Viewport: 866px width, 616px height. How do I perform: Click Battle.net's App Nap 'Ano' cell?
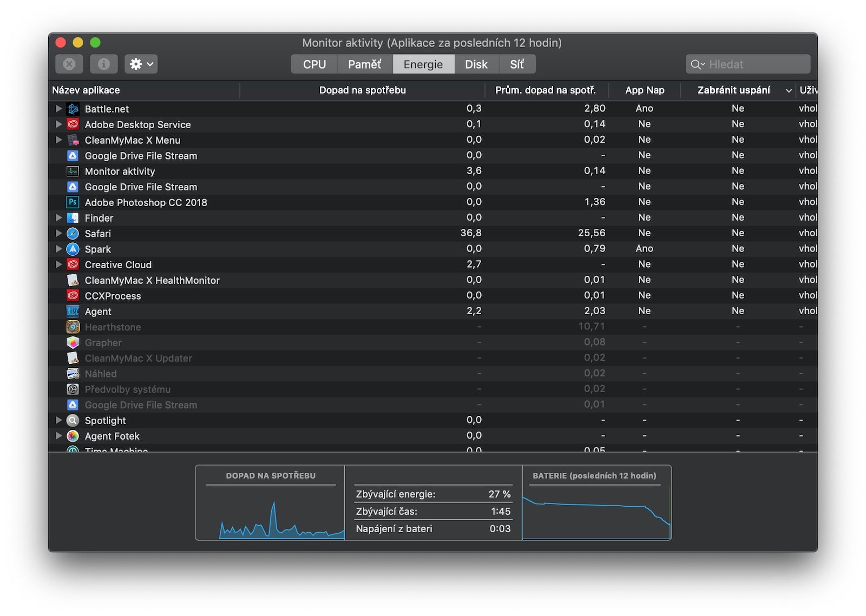tap(644, 108)
